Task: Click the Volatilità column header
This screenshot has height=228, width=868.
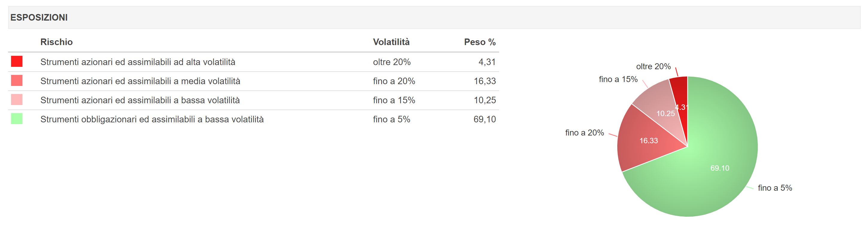Action: tap(391, 42)
